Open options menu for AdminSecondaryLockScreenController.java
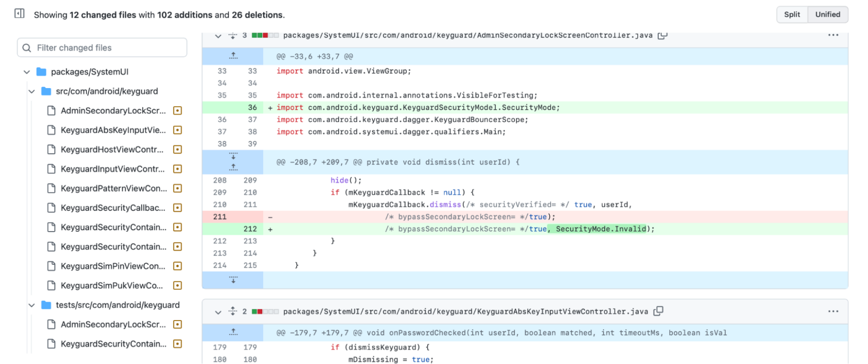 [833, 35]
